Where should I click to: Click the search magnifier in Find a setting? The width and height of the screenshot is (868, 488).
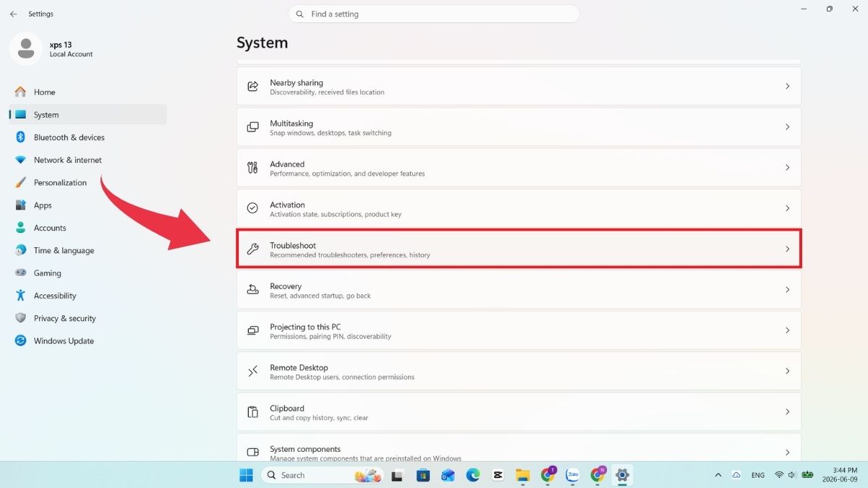point(300,14)
